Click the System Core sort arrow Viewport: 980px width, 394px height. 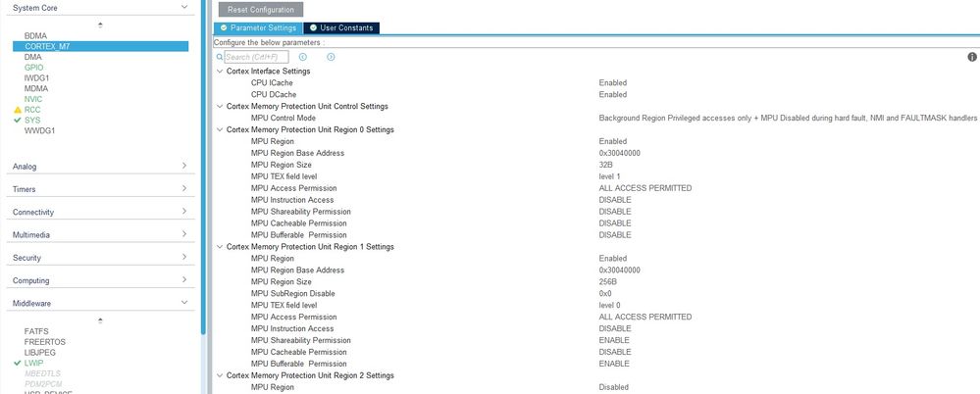[100, 25]
